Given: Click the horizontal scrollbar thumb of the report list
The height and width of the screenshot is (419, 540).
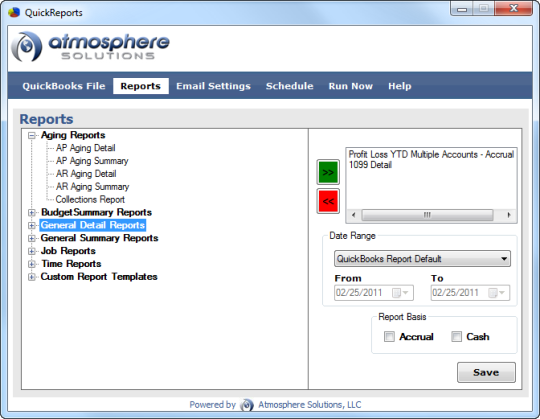Looking at the screenshot, I should (x=427, y=215).
